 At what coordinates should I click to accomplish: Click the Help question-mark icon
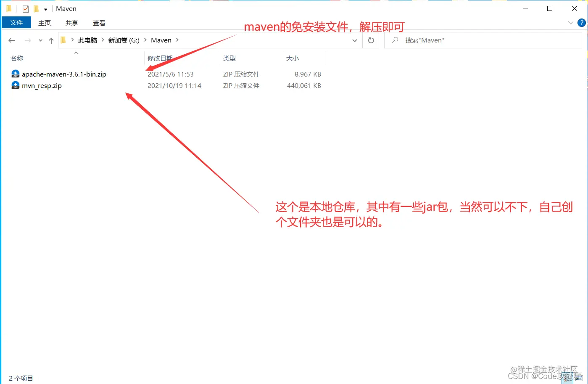pos(581,23)
